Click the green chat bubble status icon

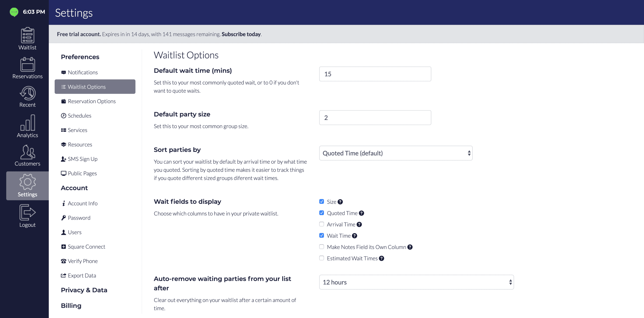pos(14,12)
